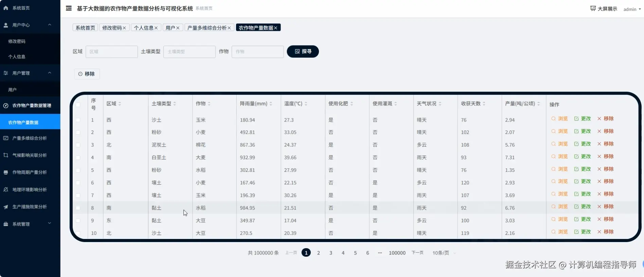
Task: Click the 搜寻 search button
Action: pyautogui.click(x=303, y=52)
